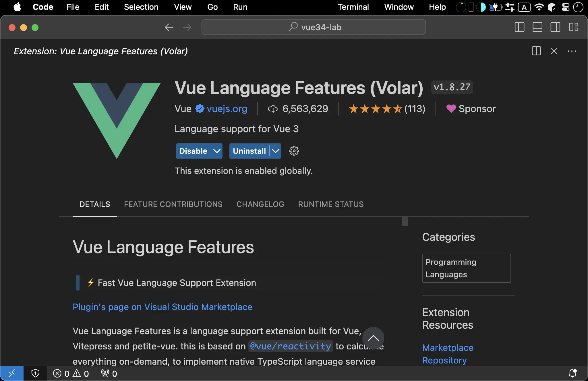Screen dimensions: 588x381
Task: Click the Sponsor heart link
Action: coord(471,109)
